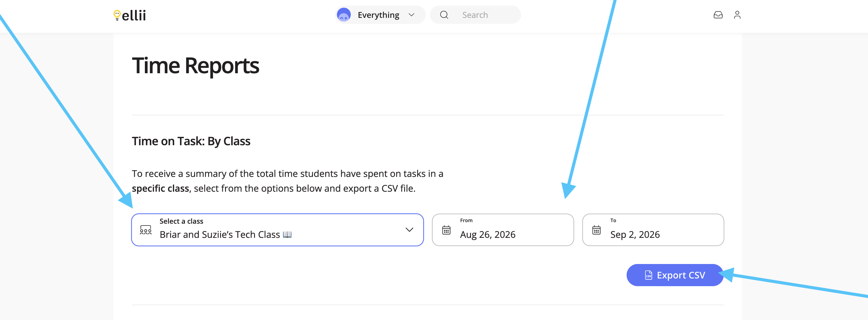Image resolution: width=868 pixels, height=320 pixels.
Task: Click the class group people icon
Action: [x=145, y=230]
